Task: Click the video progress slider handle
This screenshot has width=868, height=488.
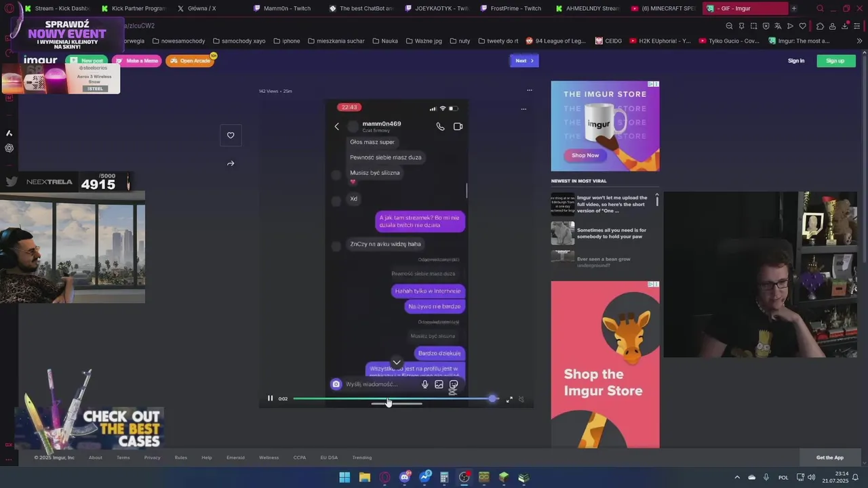Action: click(492, 399)
